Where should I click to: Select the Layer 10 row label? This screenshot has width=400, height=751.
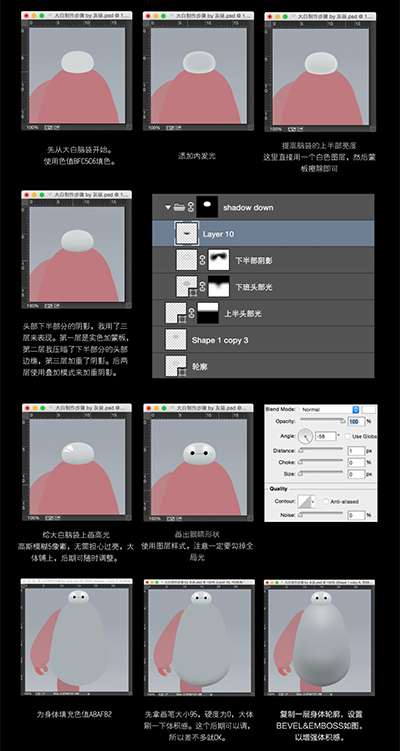(x=218, y=234)
